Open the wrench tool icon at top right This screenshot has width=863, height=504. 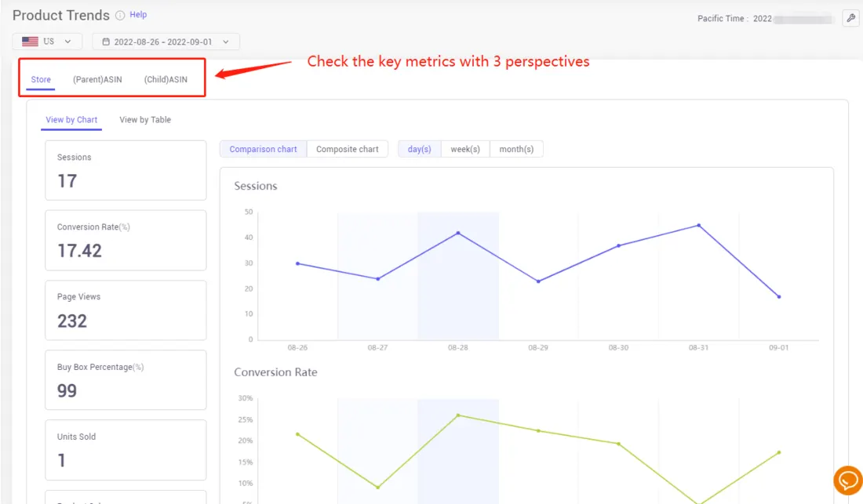pyautogui.click(x=850, y=18)
